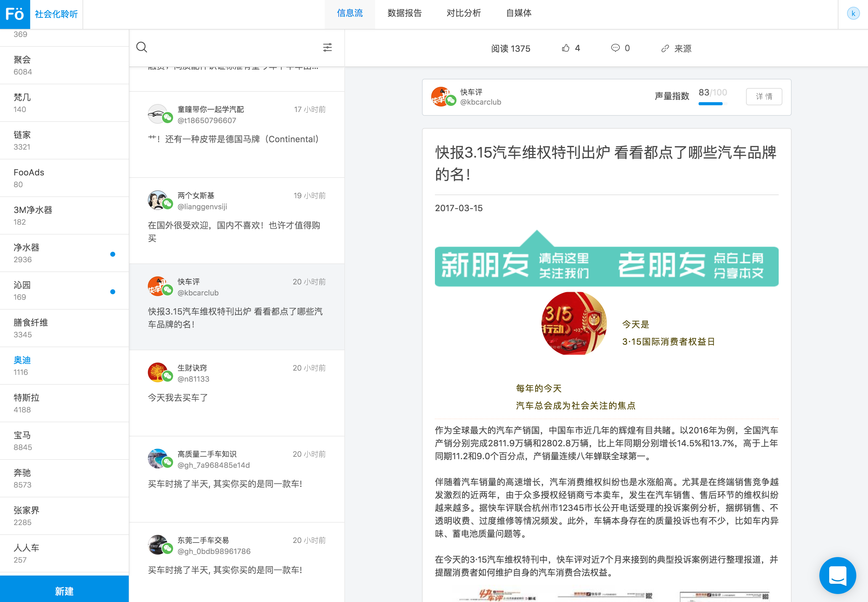
Task: Click the blue unread dot on 沁园
Action: [x=112, y=291]
